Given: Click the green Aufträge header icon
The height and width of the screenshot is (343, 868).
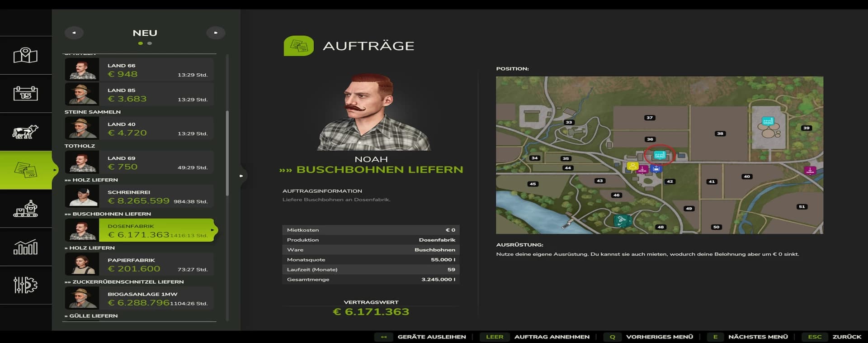Looking at the screenshot, I should tap(298, 46).
